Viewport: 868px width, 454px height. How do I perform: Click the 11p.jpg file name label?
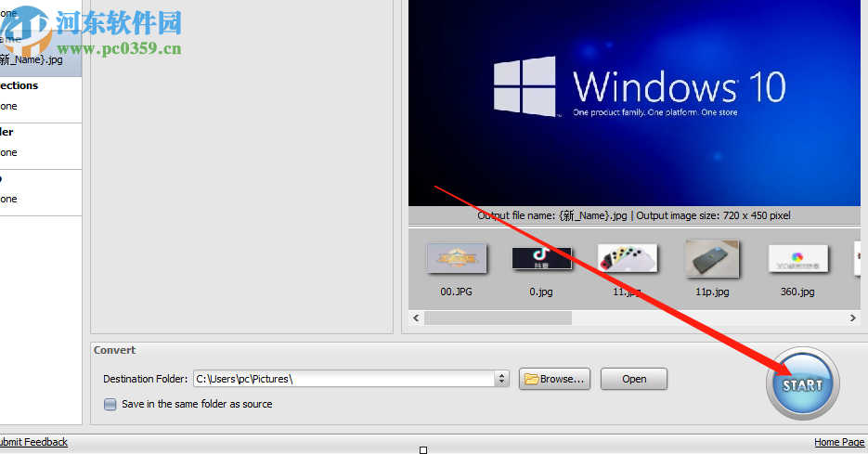coord(712,292)
